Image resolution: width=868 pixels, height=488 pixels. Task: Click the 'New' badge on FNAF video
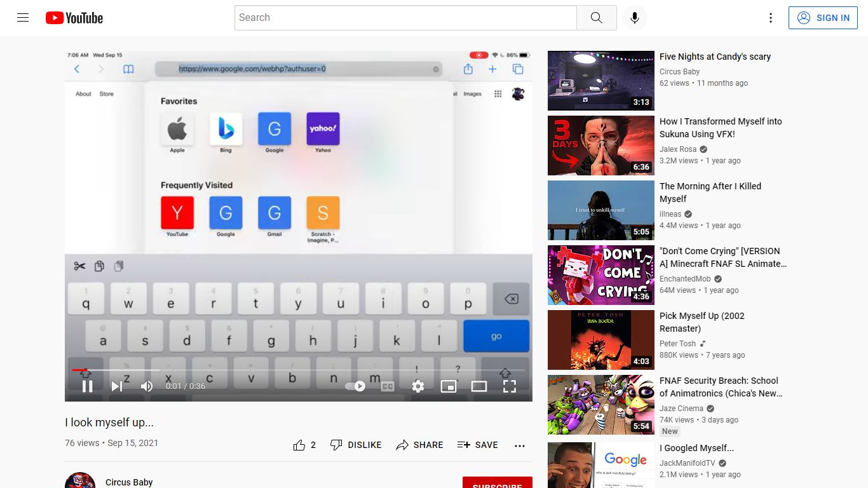670,431
